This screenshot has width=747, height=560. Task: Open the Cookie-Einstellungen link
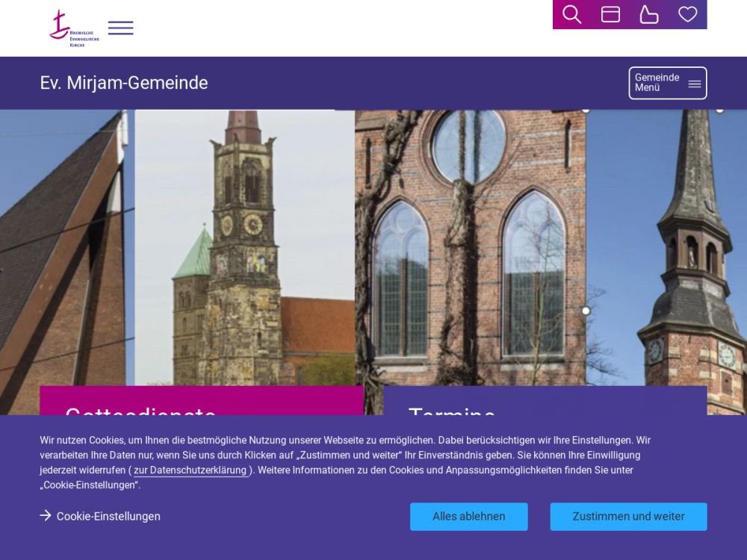(108, 517)
